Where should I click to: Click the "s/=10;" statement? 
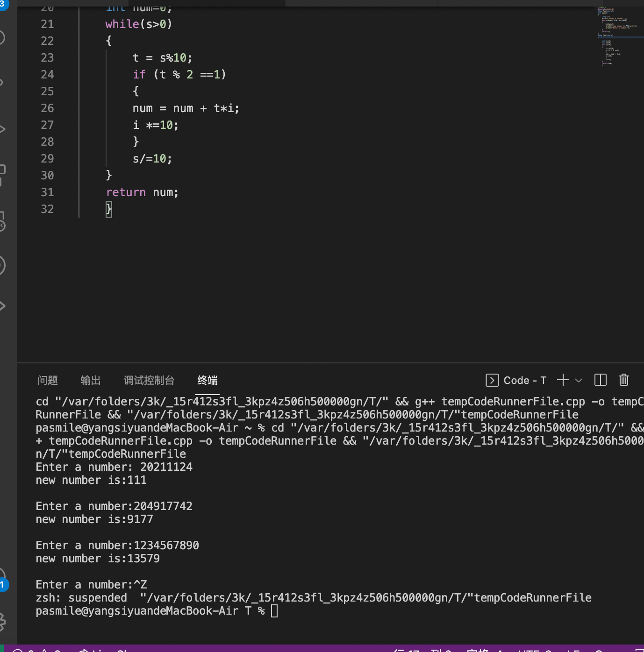[152, 159]
